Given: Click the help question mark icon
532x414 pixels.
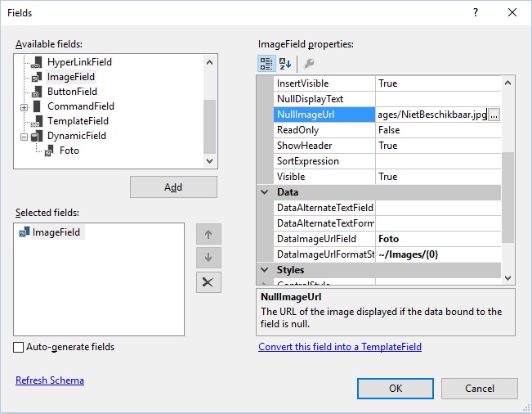Looking at the screenshot, I should [476, 12].
